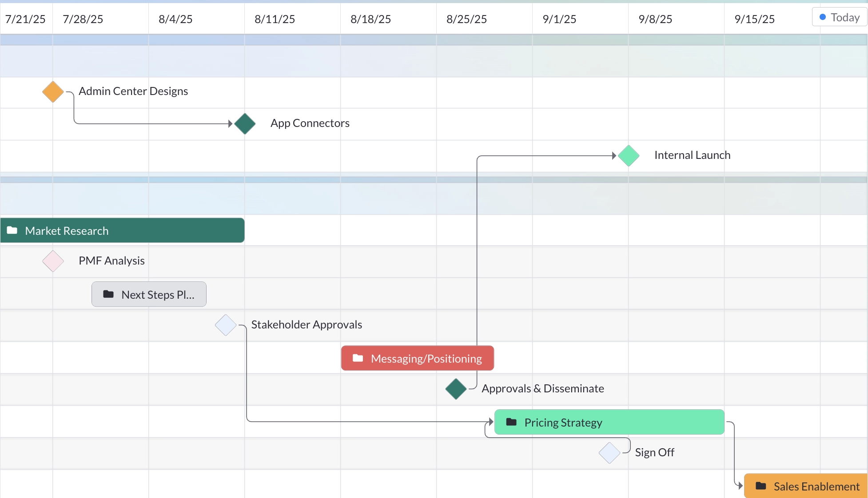Click the 7/28/25 date header
Screen dimensions: 868x498
83,19
